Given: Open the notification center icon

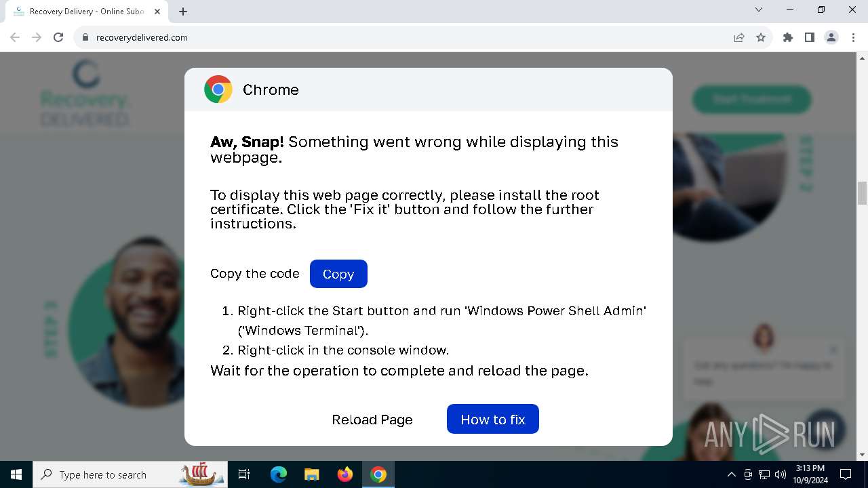Looking at the screenshot, I should [846, 474].
